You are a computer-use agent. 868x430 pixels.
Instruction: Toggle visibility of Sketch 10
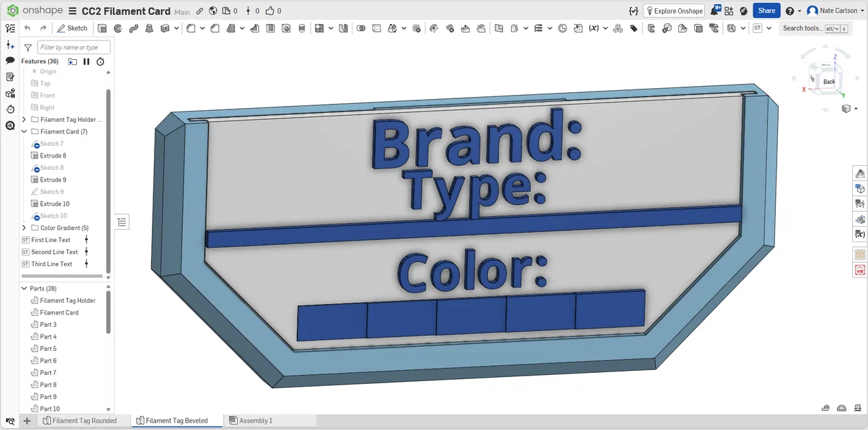(36, 216)
